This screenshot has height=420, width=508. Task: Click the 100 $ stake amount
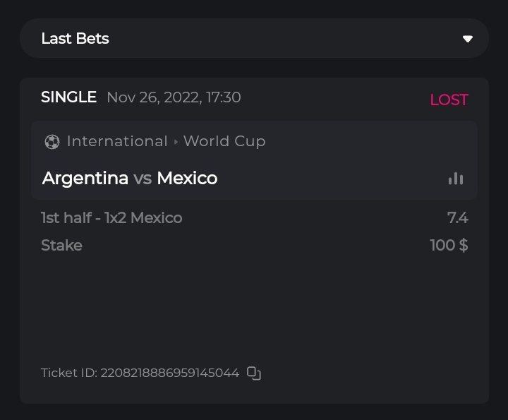pyautogui.click(x=449, y=245)
